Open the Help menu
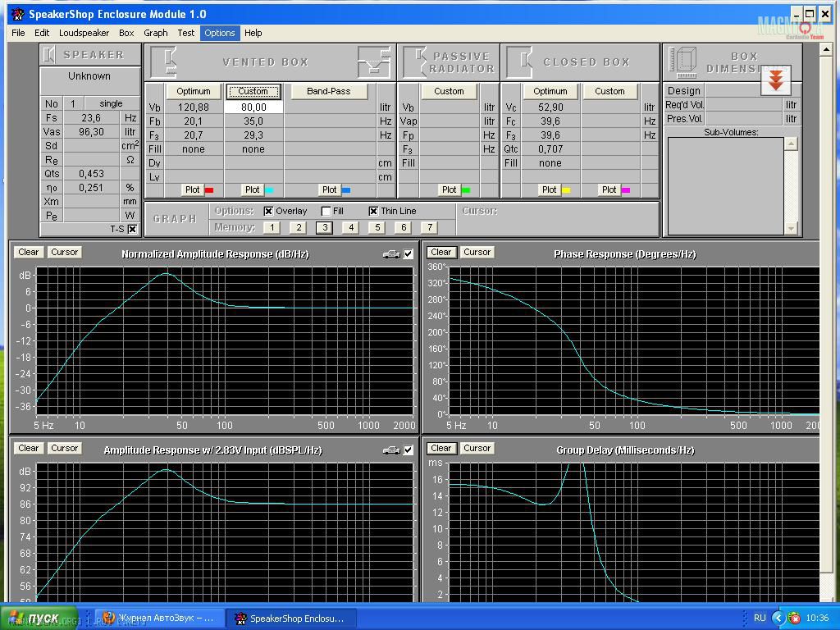Screen dimensions: 840x630 [253, 33]
